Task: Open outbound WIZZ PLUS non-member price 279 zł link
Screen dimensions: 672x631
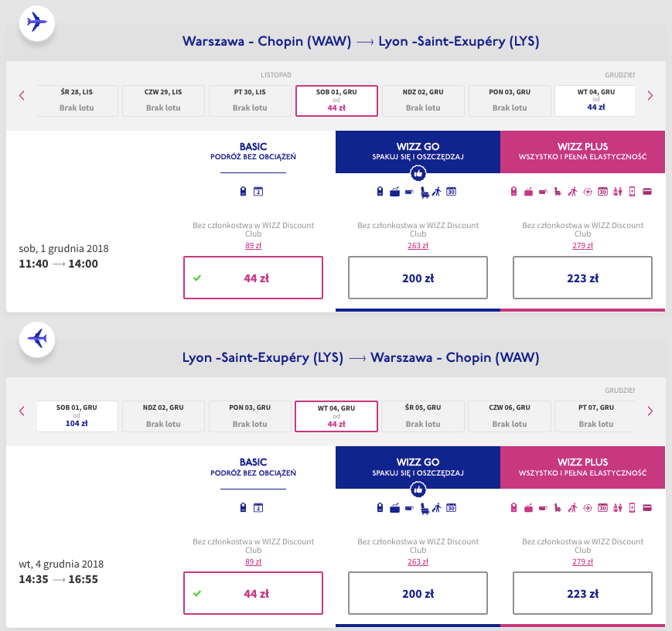Action: 582,246
